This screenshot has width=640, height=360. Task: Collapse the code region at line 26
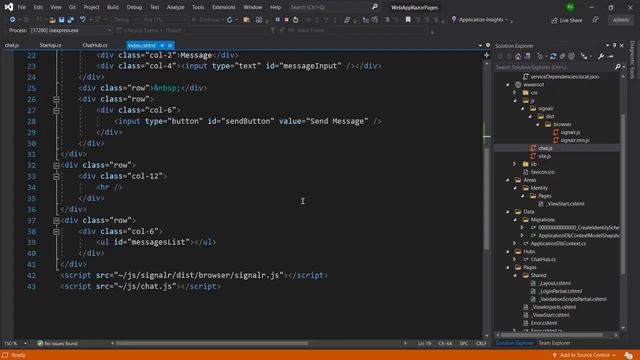(56, 99)
